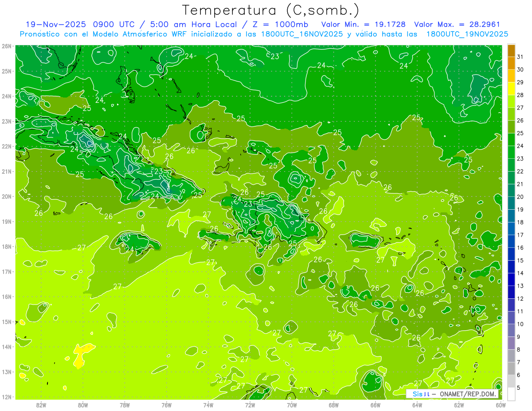Click the 78W longitude label
The height and width of the screenshot is (411, 532).
(125, 404)
